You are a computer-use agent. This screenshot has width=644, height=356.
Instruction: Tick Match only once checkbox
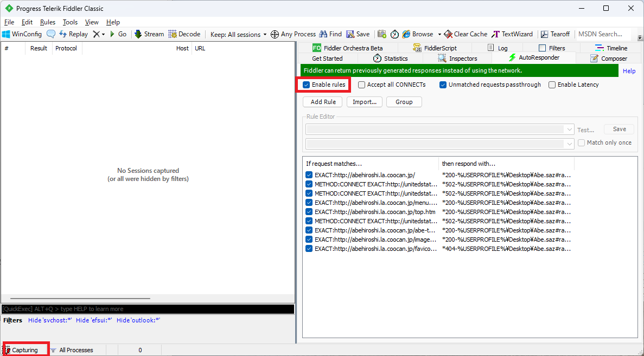[x=581, y=143]
